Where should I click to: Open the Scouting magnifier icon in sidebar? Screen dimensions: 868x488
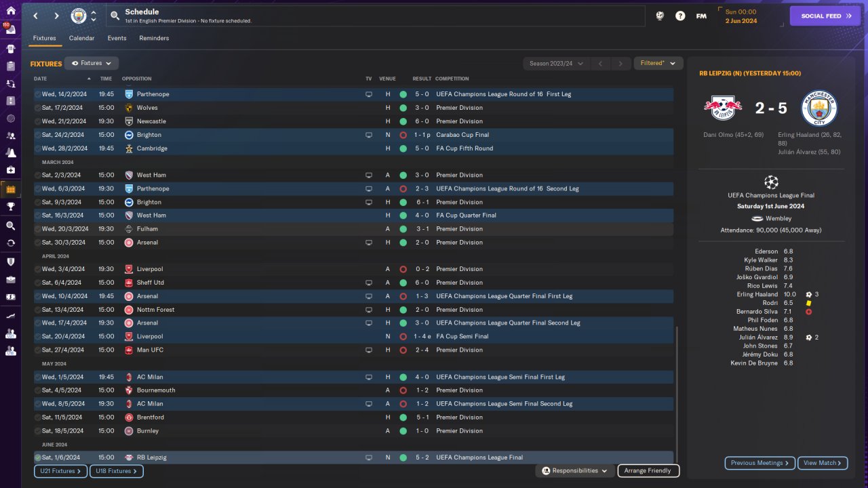10,226
